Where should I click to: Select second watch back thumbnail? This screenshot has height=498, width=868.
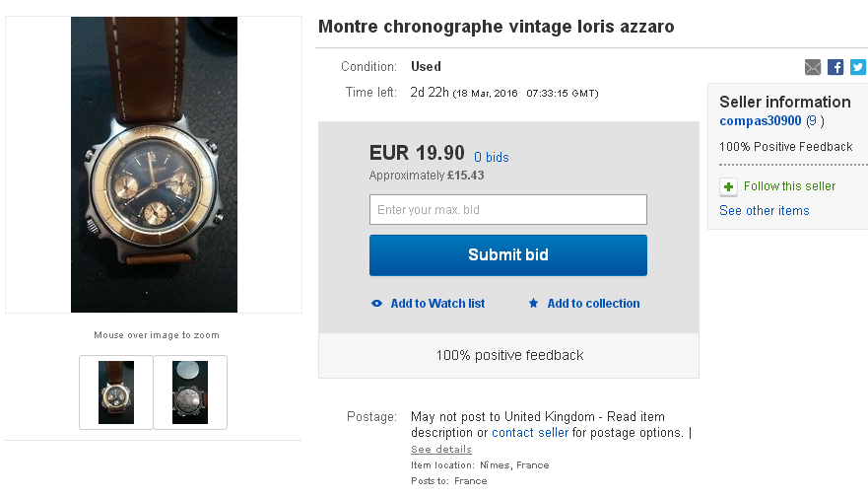tap(190, 391)
